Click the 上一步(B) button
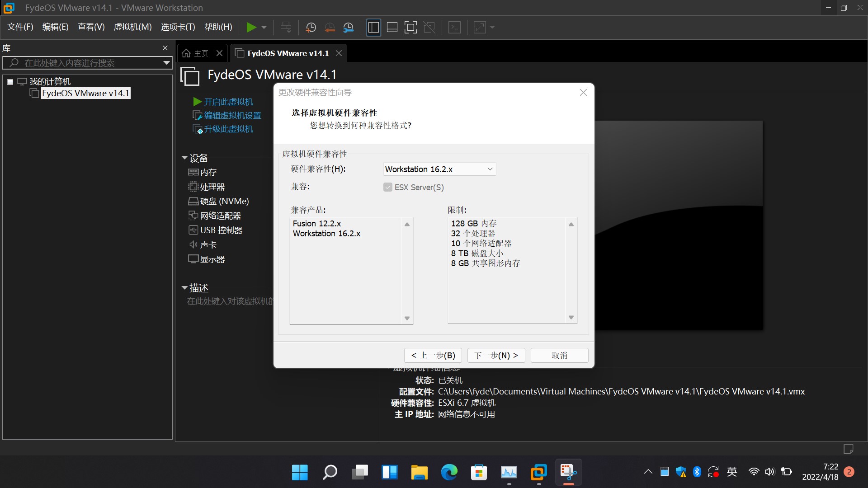The height and width of the screenshot is (488, 868). [433, 355]
